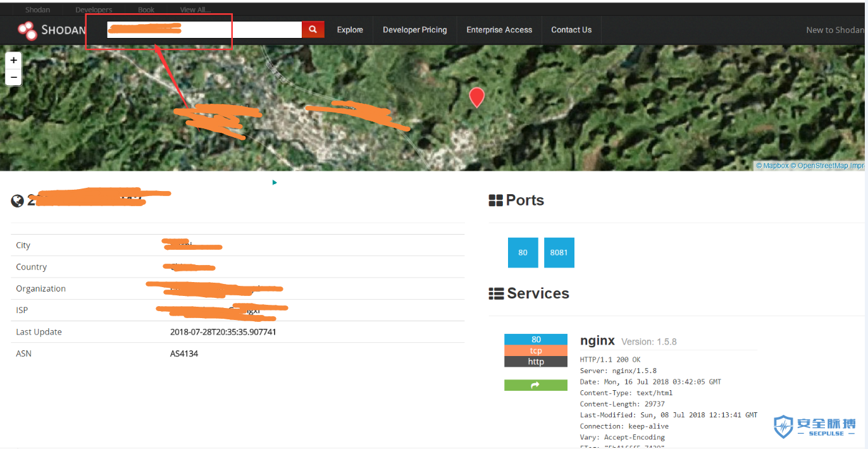Open the Explore menu item
868x449 pixels.
click(350, 30)
